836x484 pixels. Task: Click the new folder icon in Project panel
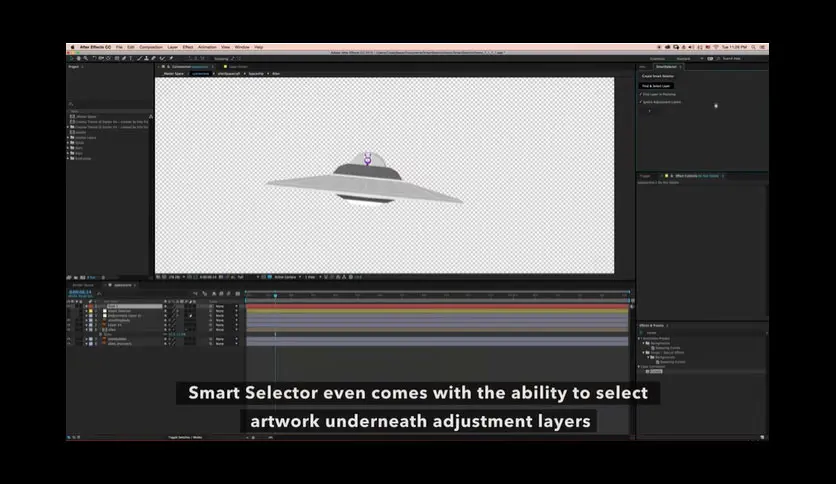pyautogui.click(x=75, y=277)
